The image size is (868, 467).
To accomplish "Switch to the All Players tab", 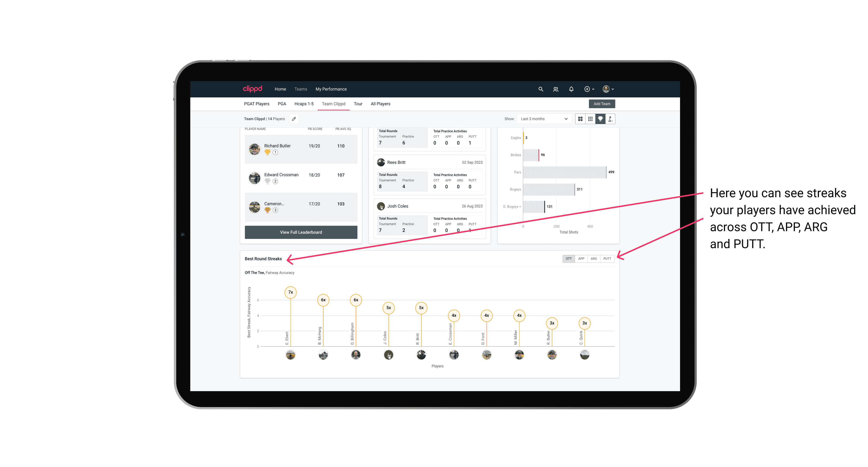I will coord(379,104).
